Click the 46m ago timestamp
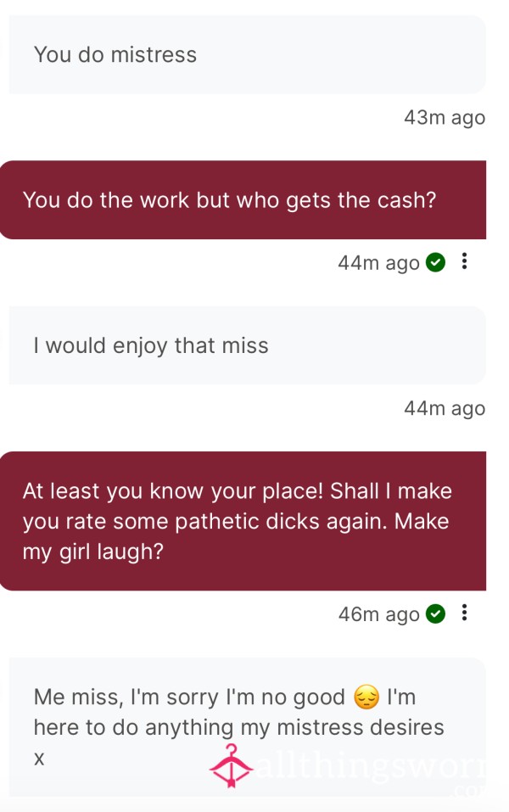 point(378,614)
